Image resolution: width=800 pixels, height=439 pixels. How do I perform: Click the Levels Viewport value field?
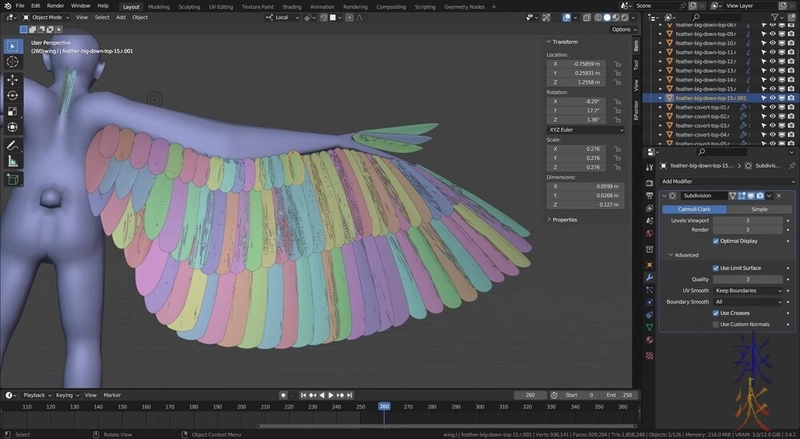coord(749,220)
